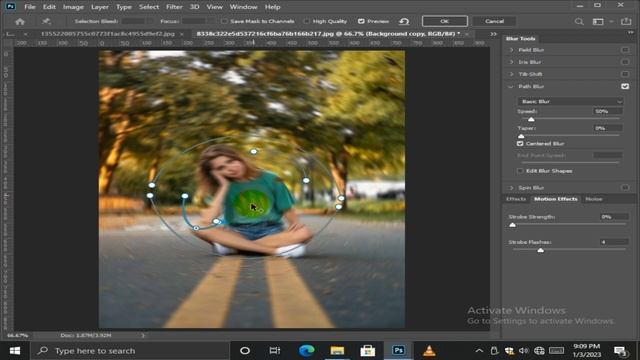Click the double-arrow tab overflow icon
This screenshot has width=640, height=360.
[x=493, y=34]
